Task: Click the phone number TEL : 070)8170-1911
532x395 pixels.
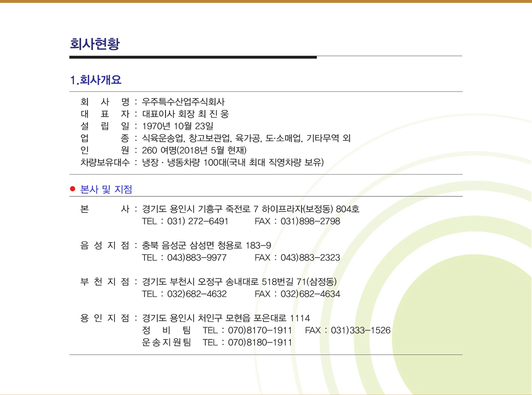Action: (x=247, y=330)
